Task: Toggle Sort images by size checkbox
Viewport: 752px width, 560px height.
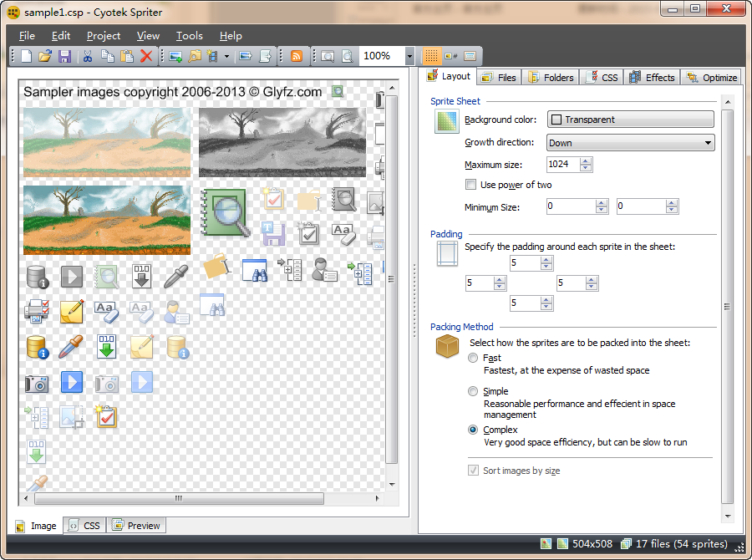Action: (474, 471)
